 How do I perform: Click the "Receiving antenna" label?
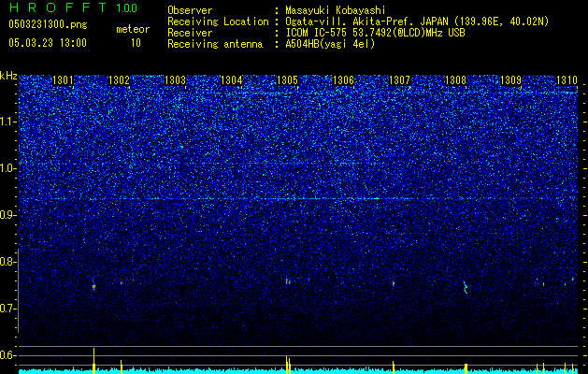coord(215,44)
